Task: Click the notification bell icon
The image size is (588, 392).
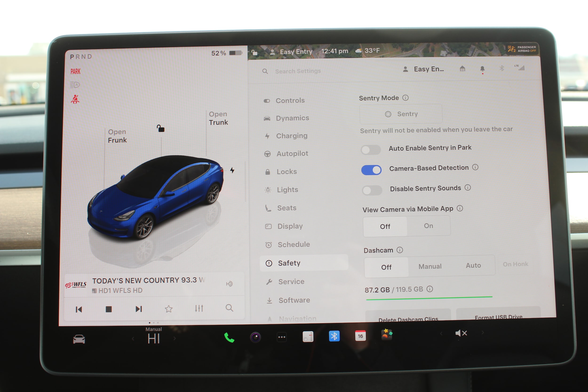Action: [482, 69]
